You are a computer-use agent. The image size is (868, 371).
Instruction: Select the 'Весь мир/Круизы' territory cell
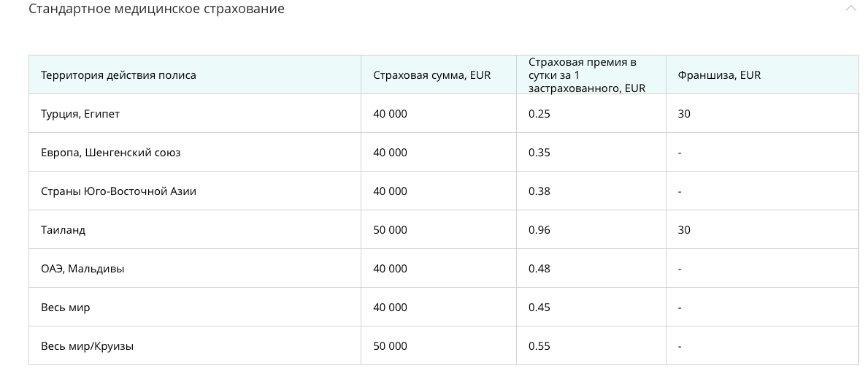(87, 346)
